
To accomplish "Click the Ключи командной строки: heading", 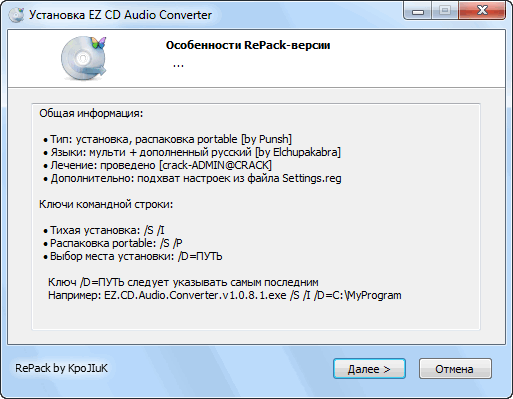I will pos(106,204).
